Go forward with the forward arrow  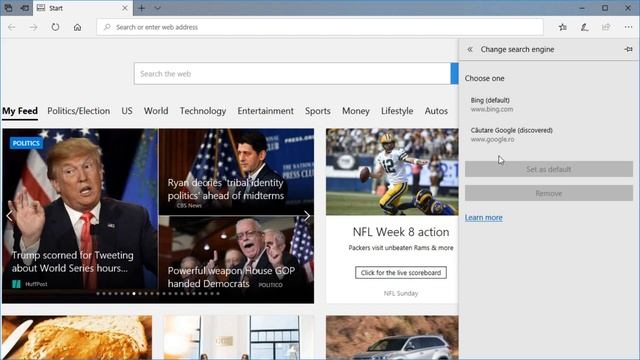pyautogui.click(x=33, y=27)
